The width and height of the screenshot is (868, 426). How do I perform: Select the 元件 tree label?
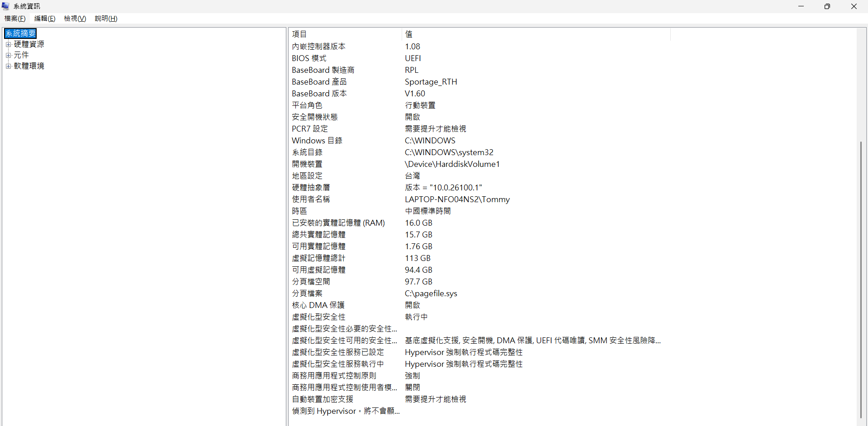(x=21, y=55)
